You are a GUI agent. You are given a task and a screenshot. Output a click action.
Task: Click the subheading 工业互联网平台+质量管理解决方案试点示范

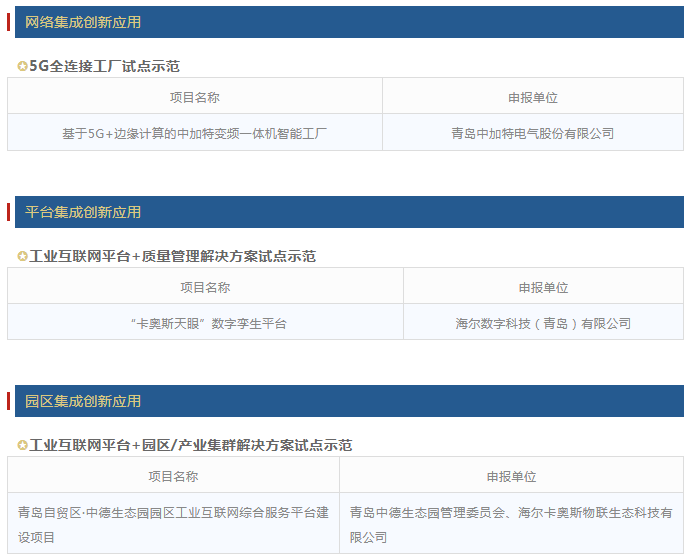(x=172, y=256)
